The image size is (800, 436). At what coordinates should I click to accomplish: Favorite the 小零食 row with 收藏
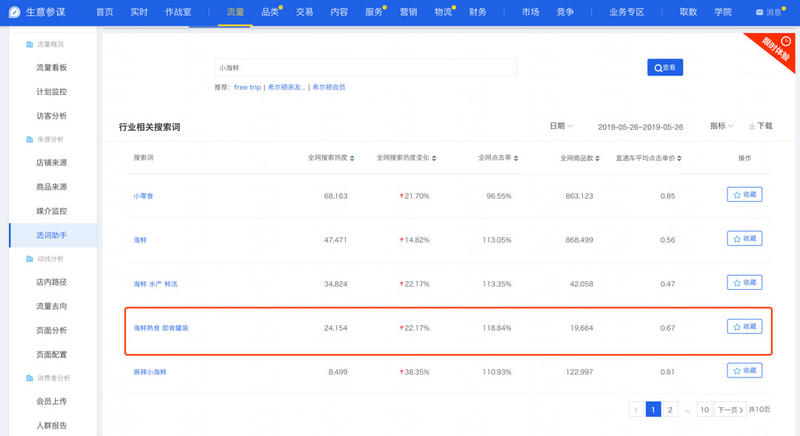(x=744, y=195)
